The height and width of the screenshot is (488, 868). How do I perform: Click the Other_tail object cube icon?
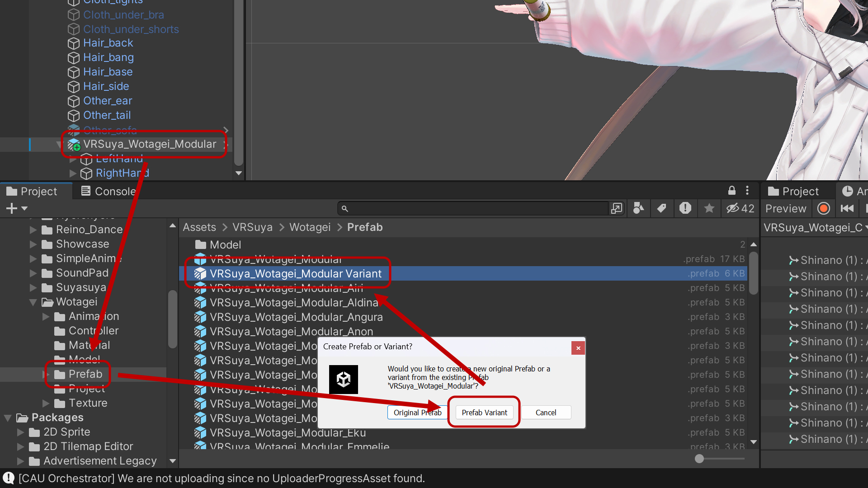click(73, 116)
